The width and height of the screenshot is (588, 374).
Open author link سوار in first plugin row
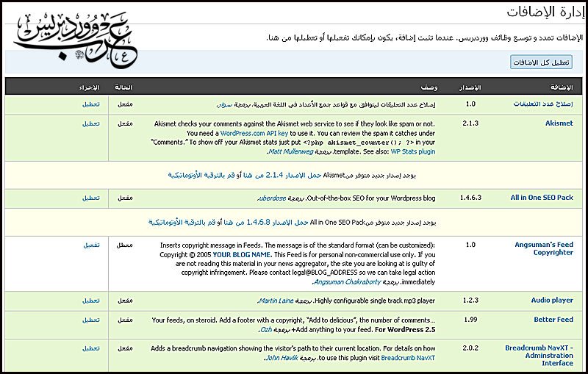[225, 105]
